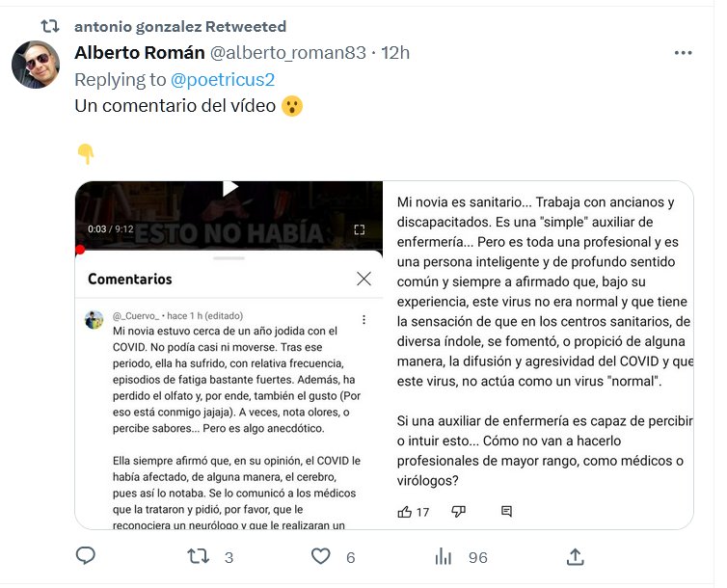The height and width of the screenshot is (588, 727).
Task: Click the reply speech bubble icon
Action: tap(85, 555)
